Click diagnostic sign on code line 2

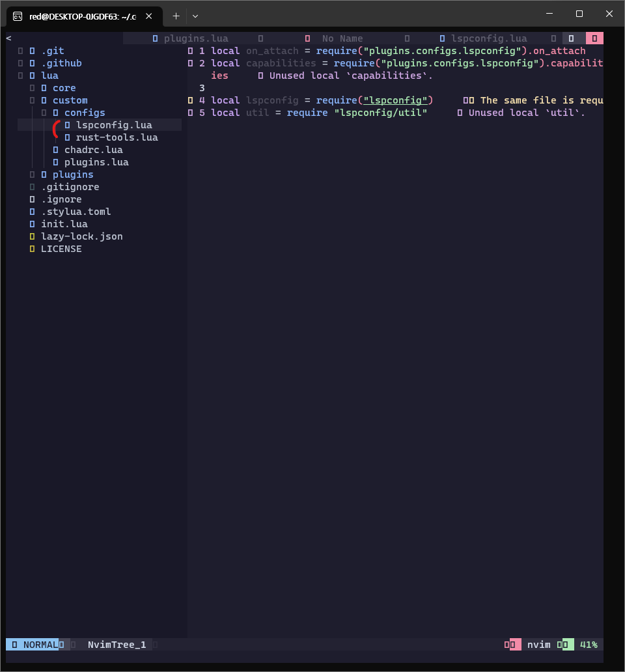click(x=190, y=63)
